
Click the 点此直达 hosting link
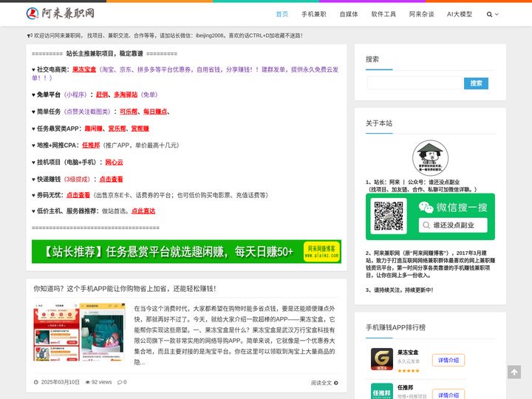click(x=143, y=211)
